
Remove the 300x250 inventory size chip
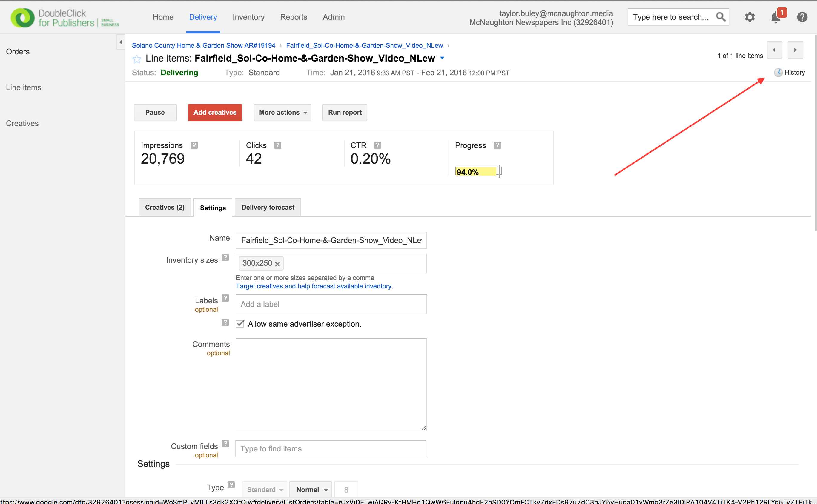[277, 264]
